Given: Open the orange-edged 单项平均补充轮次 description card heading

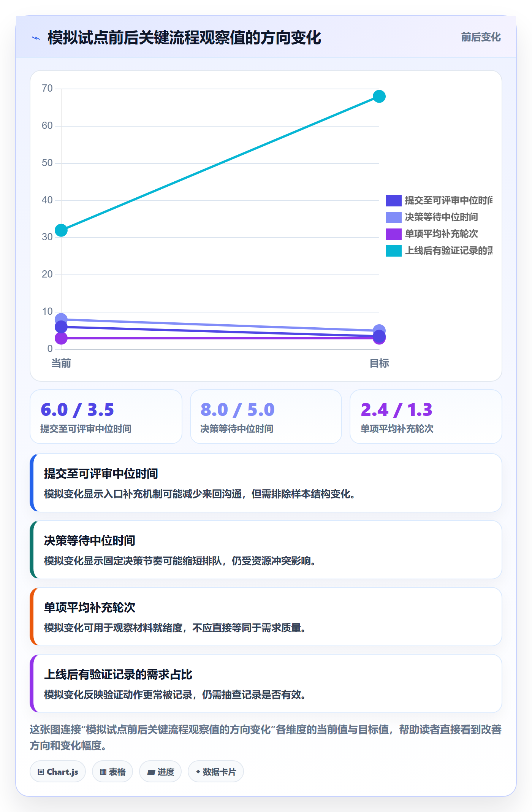Looking at the screenshot, I should click(90, 607).
